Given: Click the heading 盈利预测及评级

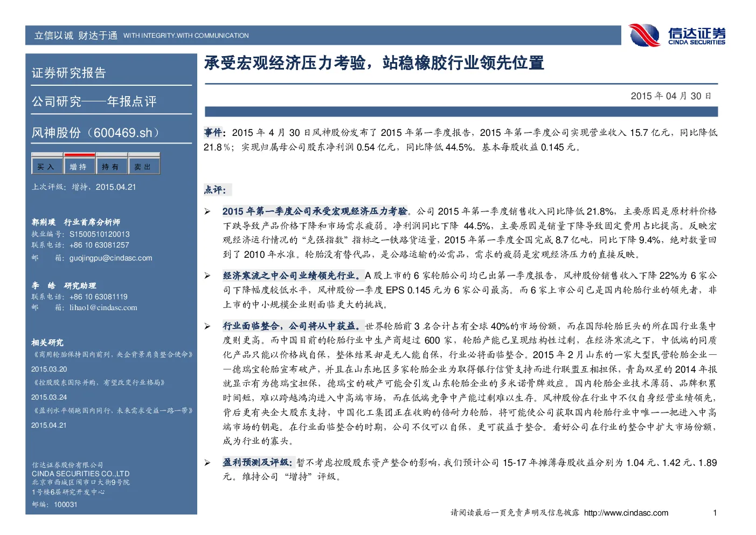Looking at the screenshot, I should (x=258, y=463).
